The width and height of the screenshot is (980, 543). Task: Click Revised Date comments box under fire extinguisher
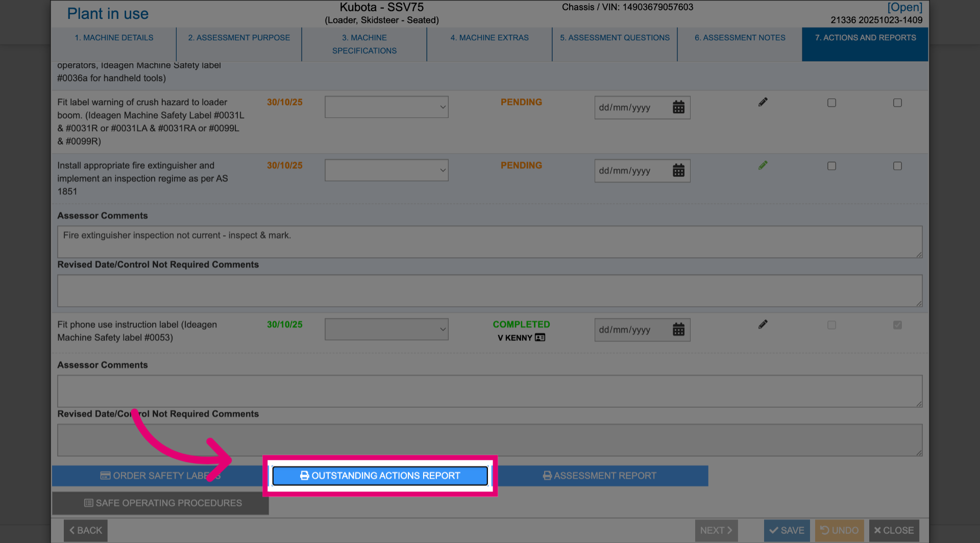coord(489,291)
